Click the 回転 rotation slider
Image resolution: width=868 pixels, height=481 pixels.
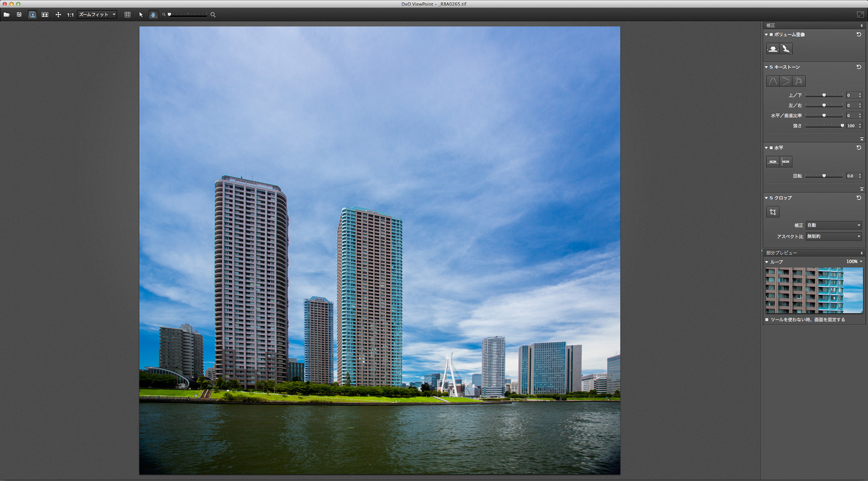pyautogui.click(x=824, y=176)
